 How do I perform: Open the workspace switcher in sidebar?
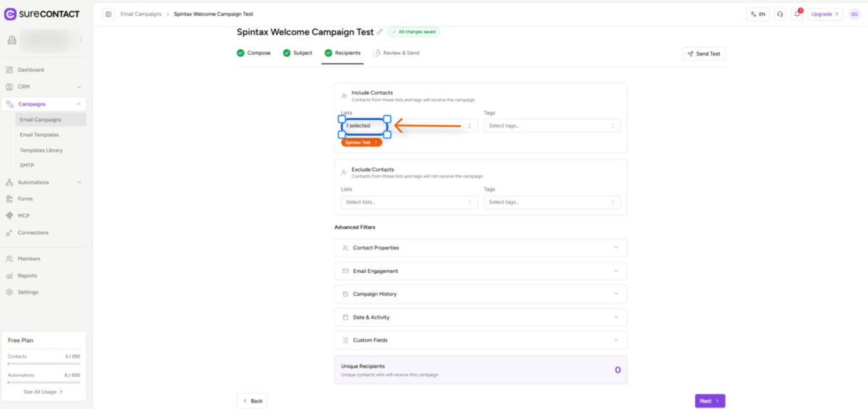coord(44,40)
